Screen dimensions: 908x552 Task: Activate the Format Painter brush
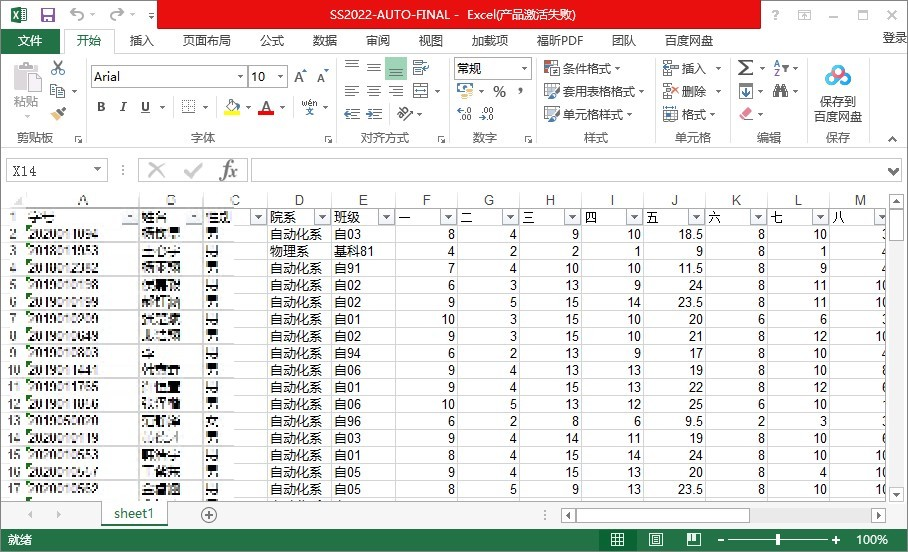tap(58, 113)
